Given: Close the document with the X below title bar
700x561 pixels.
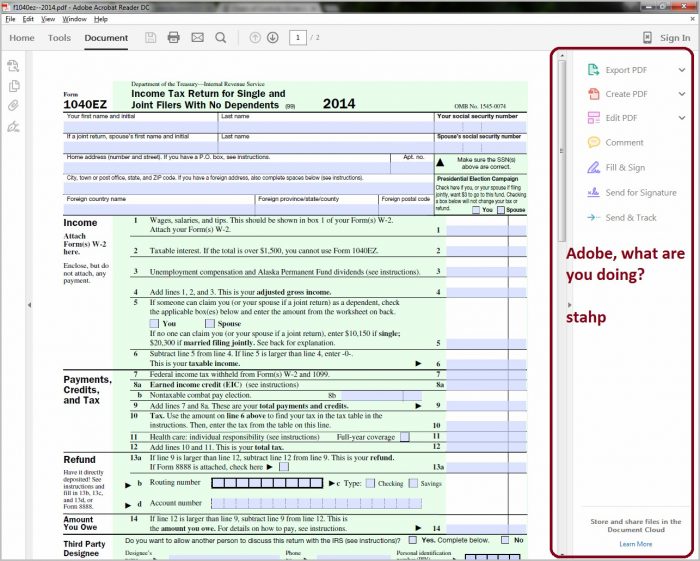Looking at the screenshot, I should click(x=692, y=19).
